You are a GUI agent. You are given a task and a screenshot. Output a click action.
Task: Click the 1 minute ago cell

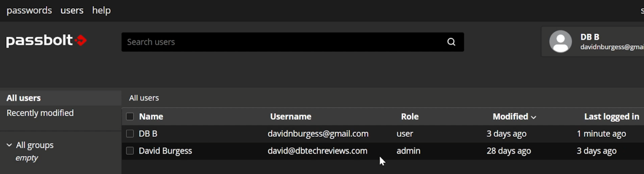601,134
